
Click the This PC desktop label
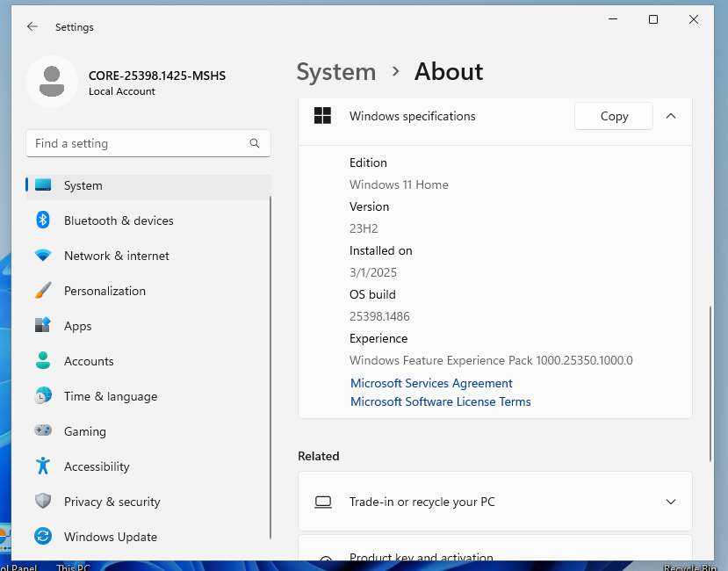74,567
